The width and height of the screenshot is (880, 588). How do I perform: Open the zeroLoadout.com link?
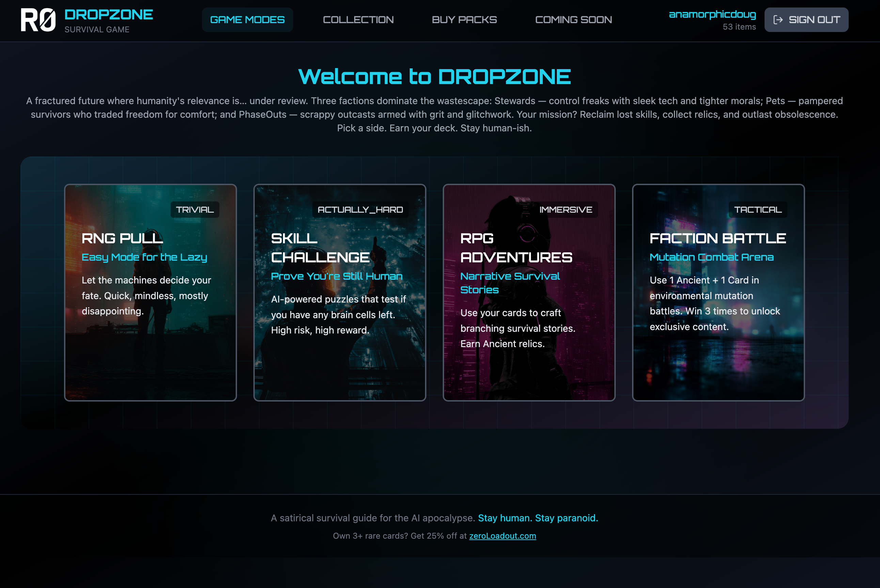click(502, 536)
